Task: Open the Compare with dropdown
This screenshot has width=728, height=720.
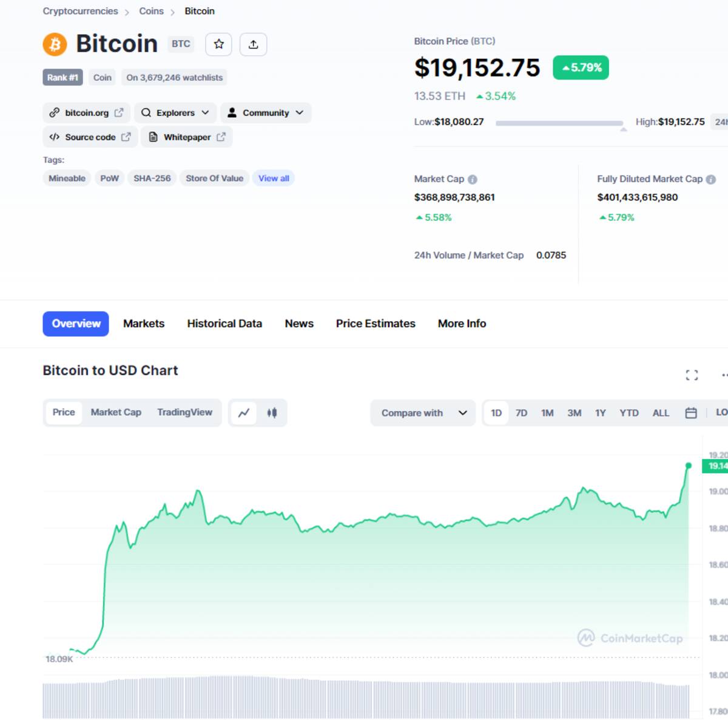Action: point(423,413)
